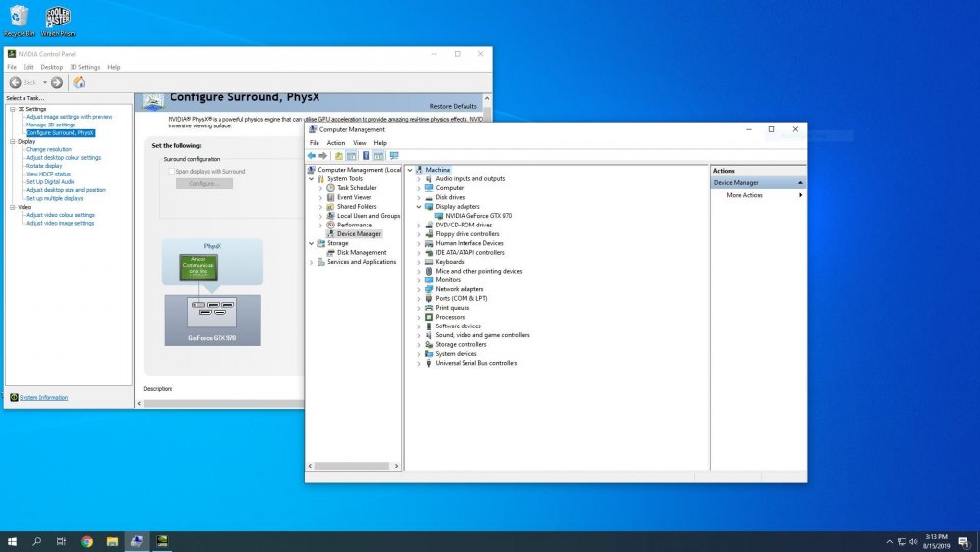This screenshot has height=552, width=980.
Task: Click the volume icon in system tray
Action: pos(913,541)
